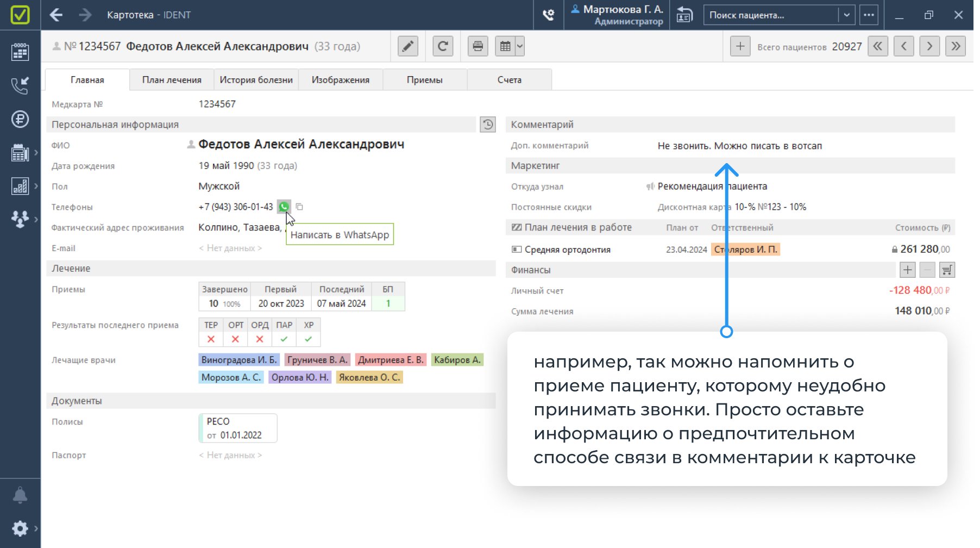This screenshot has width=980, height=548.
Task: Click the treatment total 148 010,00
Action: [922, 311]
